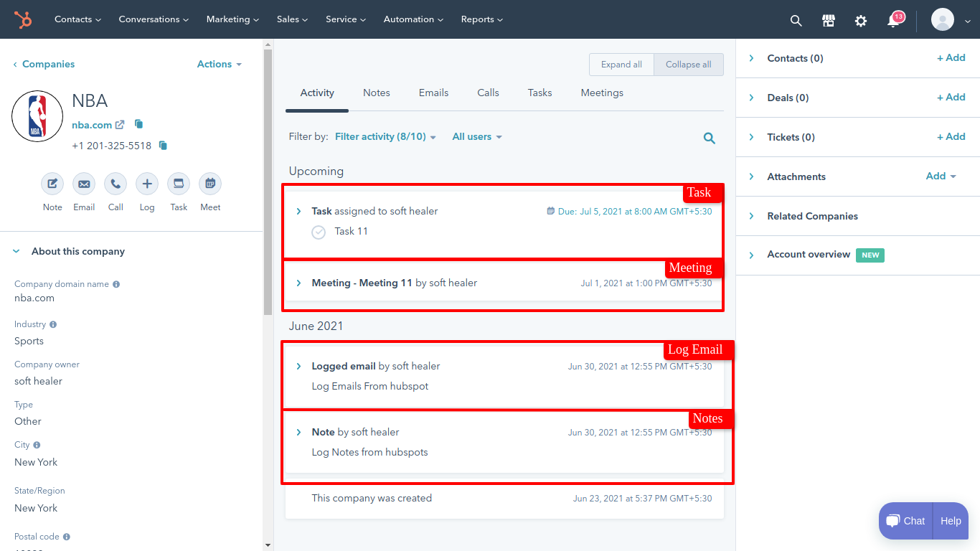The width and height of the screenshot is (980, 551).
Task: Add a deal via Deals + Add
Action: pos(951,97)
